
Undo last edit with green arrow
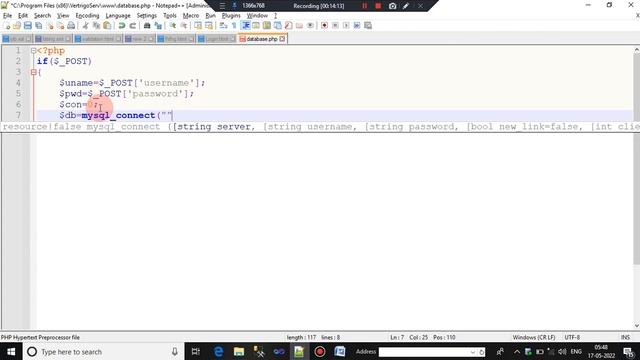tap(122, 25)
